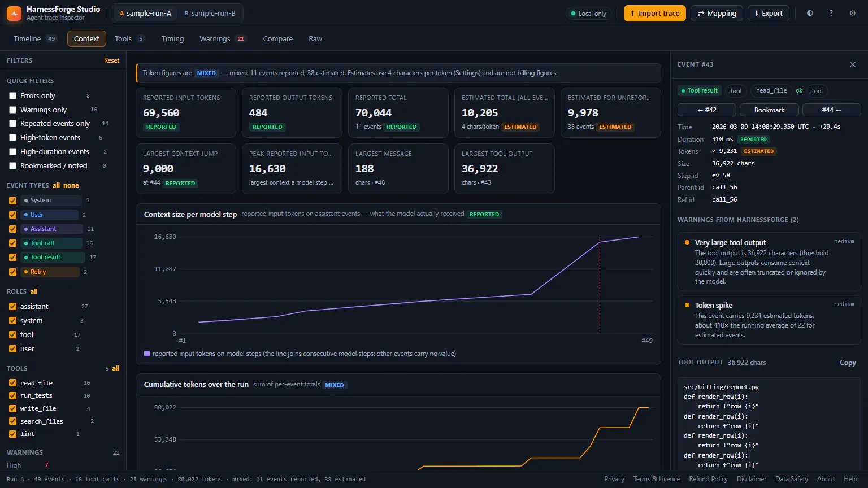Select none under Event Types
Viewport: 868px width, 488px height.
[x=71, y=185]
